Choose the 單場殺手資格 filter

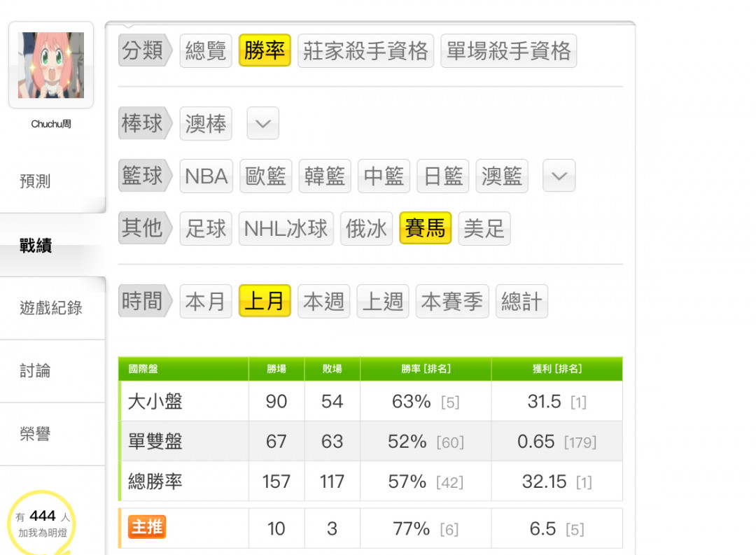click(509, 50)
